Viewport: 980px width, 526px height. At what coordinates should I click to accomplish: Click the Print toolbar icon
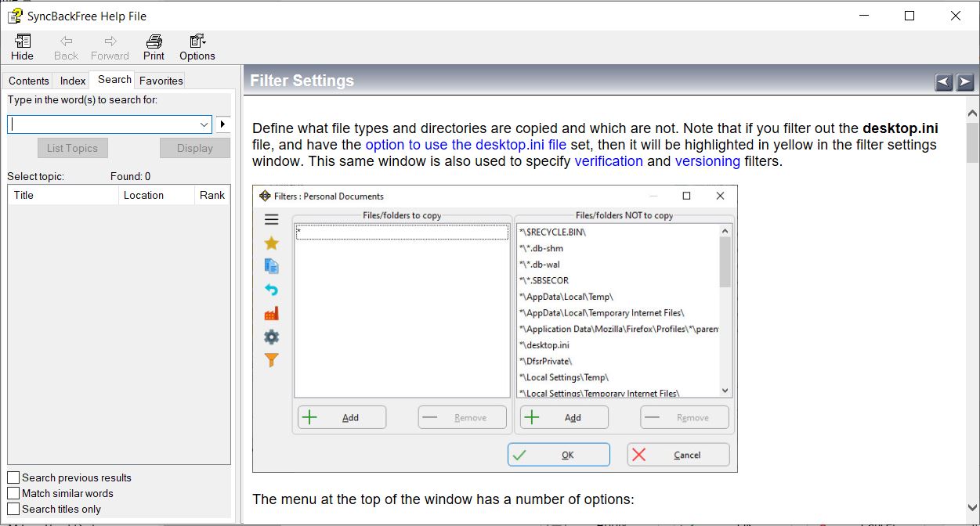(154, 48)
